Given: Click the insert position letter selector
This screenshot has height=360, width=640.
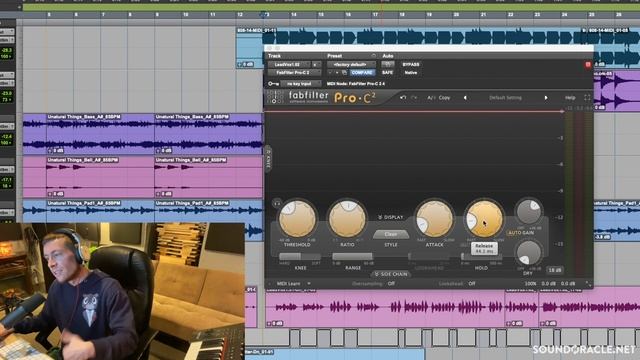Looking at the screenshot, I should point(316,64).
